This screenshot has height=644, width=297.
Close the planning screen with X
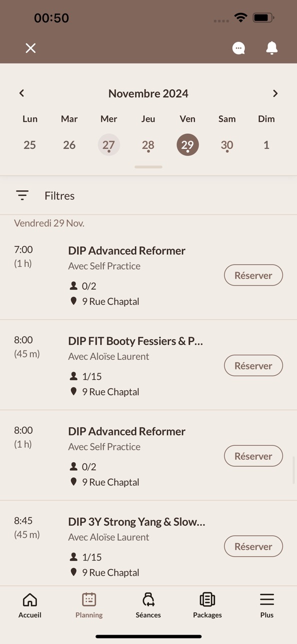coord(30,48)
